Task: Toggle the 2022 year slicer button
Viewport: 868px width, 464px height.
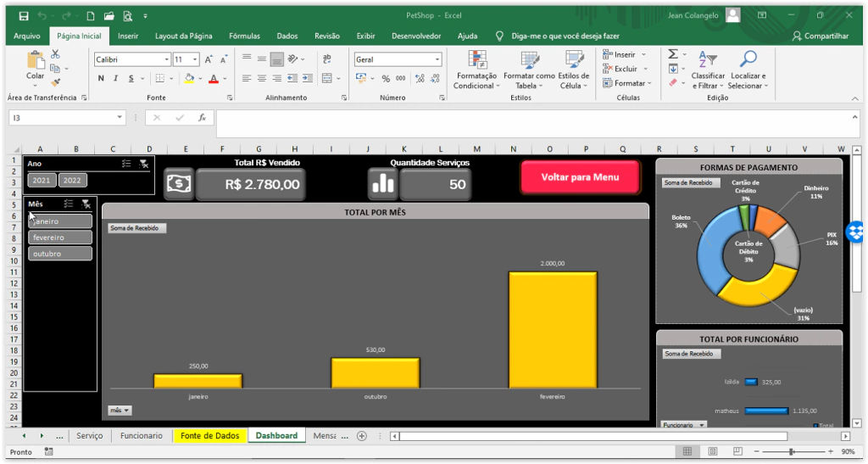Action: click(72, 180)
